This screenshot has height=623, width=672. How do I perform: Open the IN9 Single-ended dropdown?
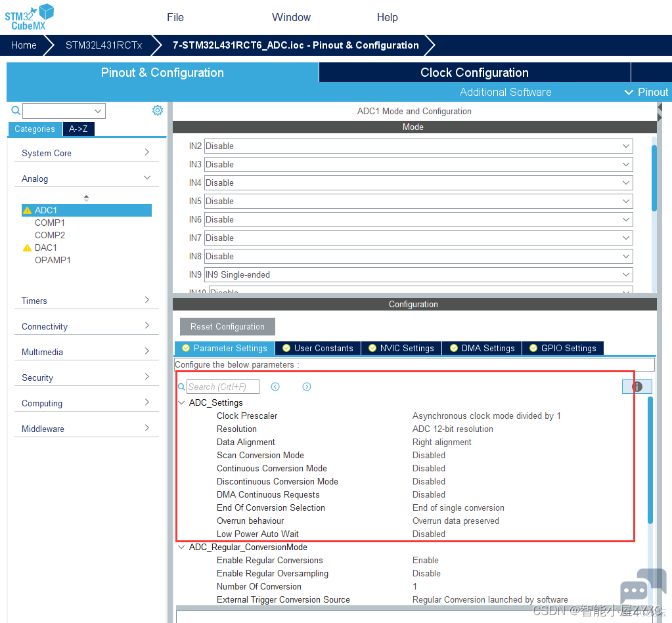click(418, 275)
